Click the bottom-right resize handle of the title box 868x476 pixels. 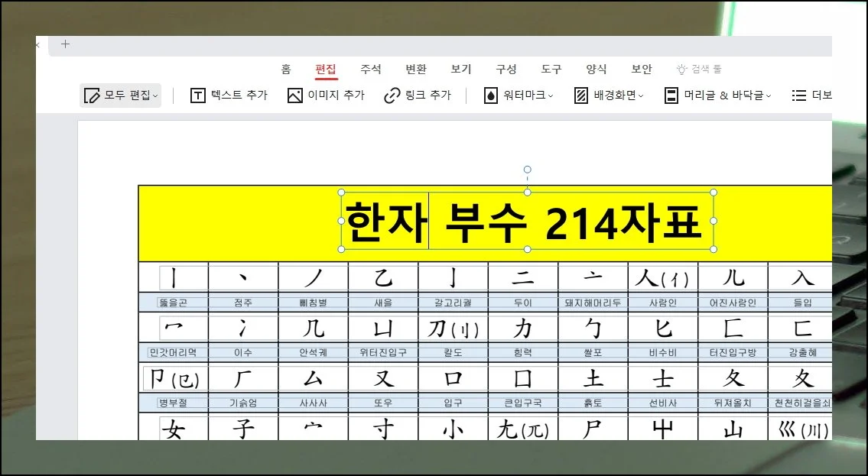click(714, 249)
